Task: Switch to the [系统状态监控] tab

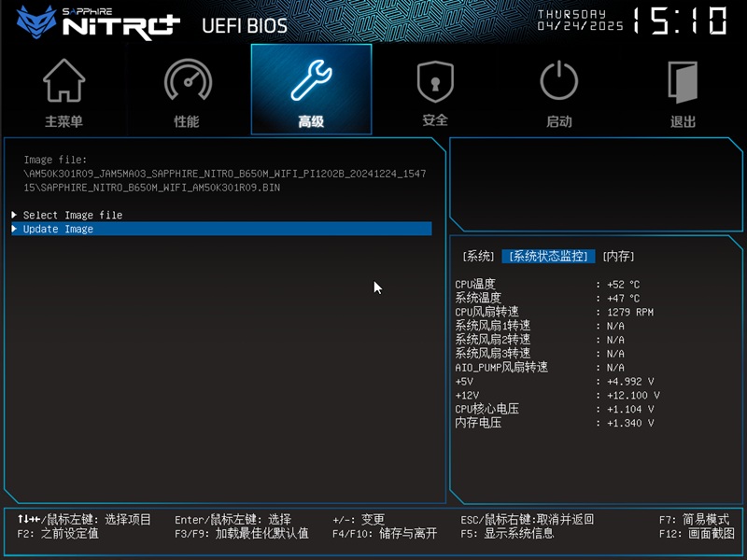Action: 548,257
